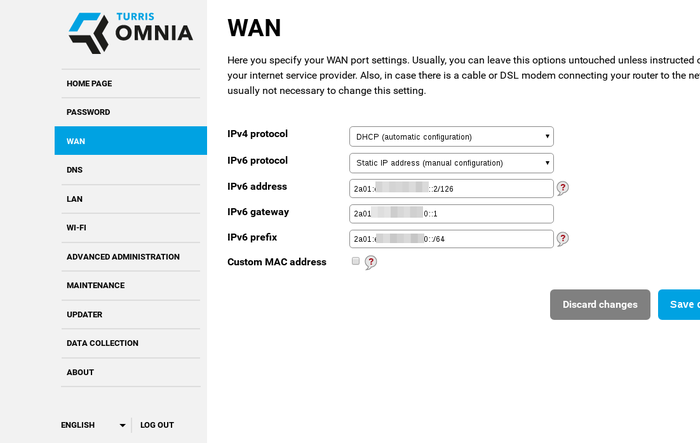
Task: Show help for Custom MAC address
Action: click(371, 262)
